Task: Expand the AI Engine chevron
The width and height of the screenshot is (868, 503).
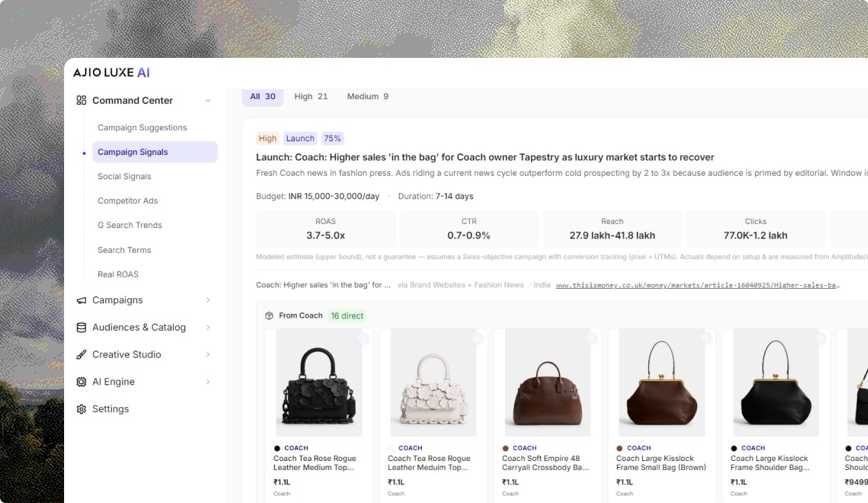Action: click(x=208, y=382)
